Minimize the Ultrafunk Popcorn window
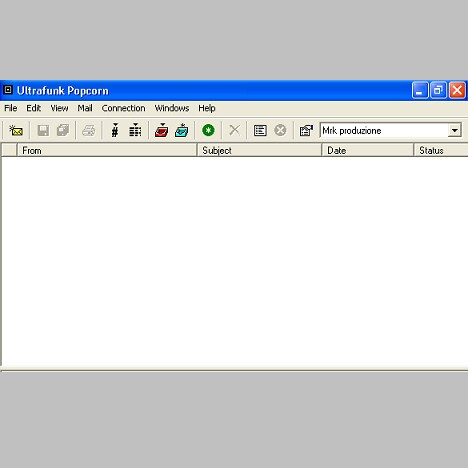 click(x=420, y=90)
